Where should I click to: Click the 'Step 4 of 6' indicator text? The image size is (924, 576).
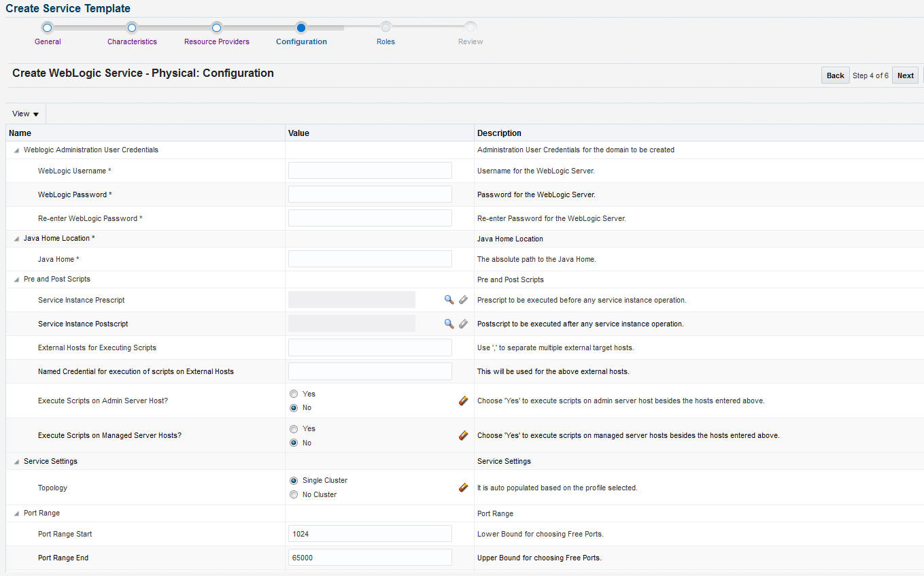(870, 75)
